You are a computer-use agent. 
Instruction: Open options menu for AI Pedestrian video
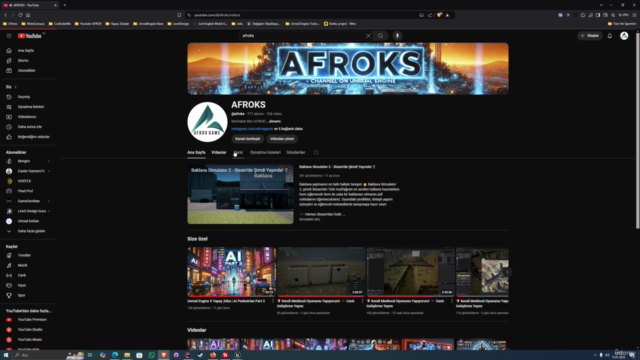pos(273,301)
